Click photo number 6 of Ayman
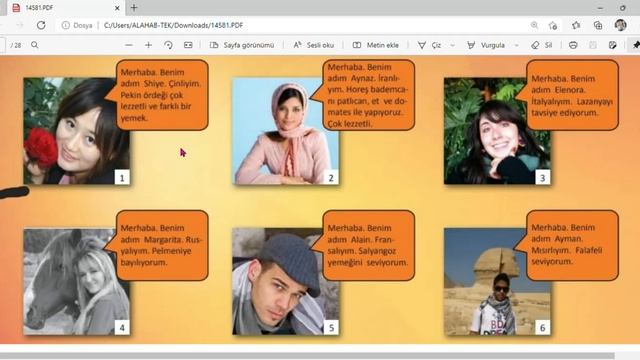 click(497, 282)
